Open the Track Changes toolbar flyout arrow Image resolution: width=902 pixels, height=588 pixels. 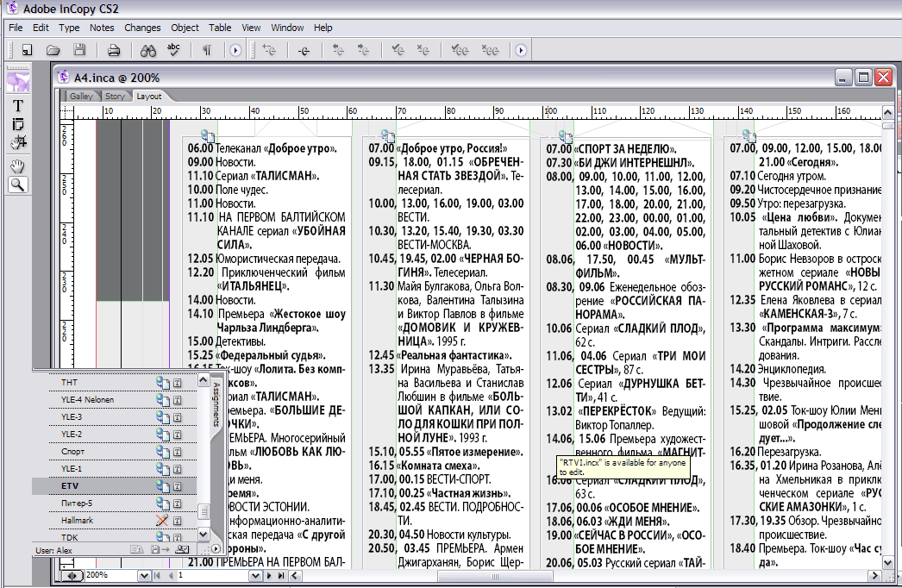521,51
